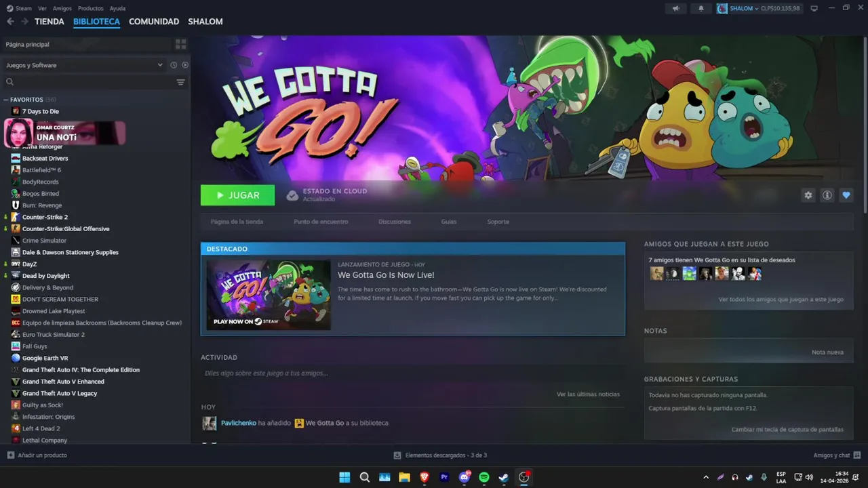Switch library to grid collections view
Viewport: 868px width, 488px height.
point(180,44)
